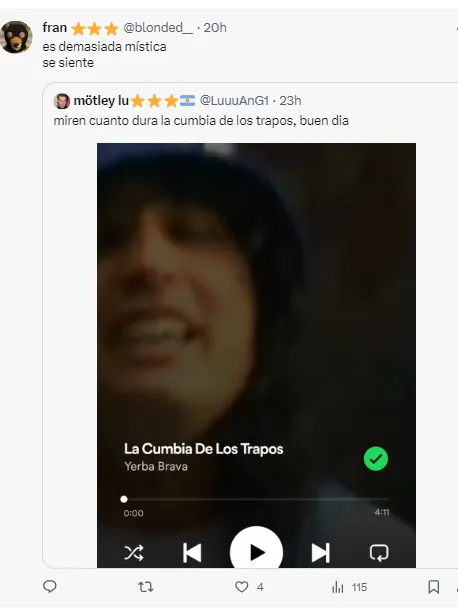
Task: Skip to previous track button
Action: [x=192, y=553]
